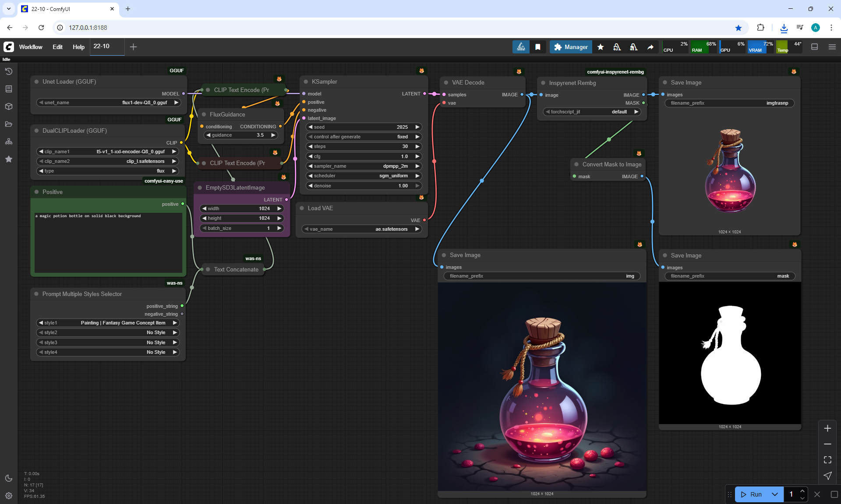Collapse the Load VAE node dot

click(x=302, y=208)
